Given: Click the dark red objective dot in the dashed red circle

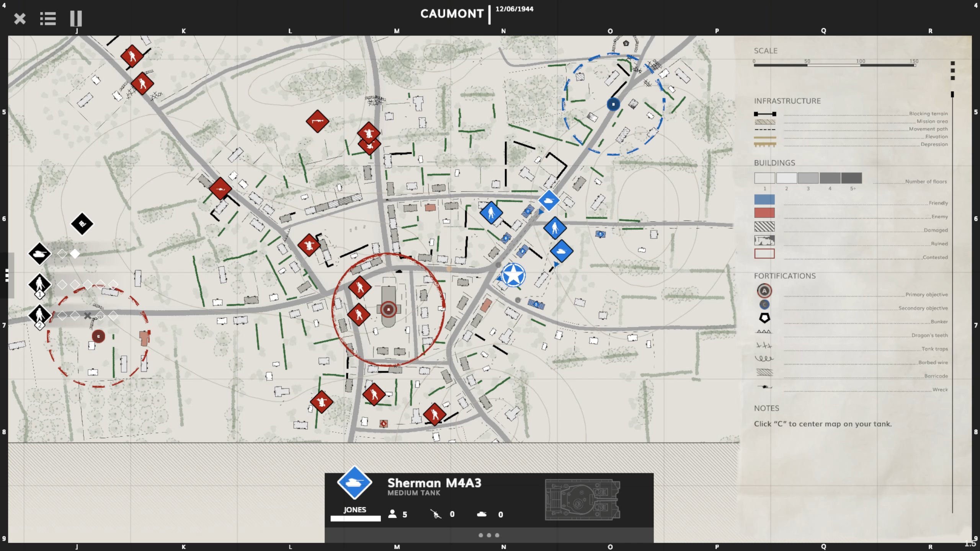Looking at the screenshot, I should click(x=98, y=336).
